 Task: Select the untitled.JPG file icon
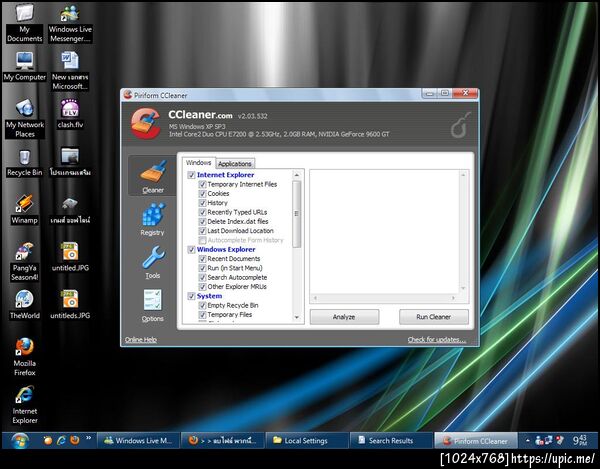point(70,257)
